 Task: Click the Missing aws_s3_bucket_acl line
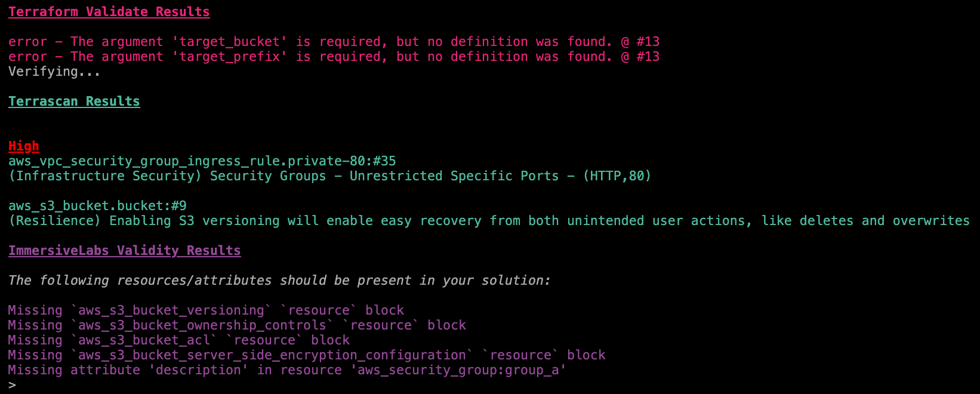pos(179,340)
